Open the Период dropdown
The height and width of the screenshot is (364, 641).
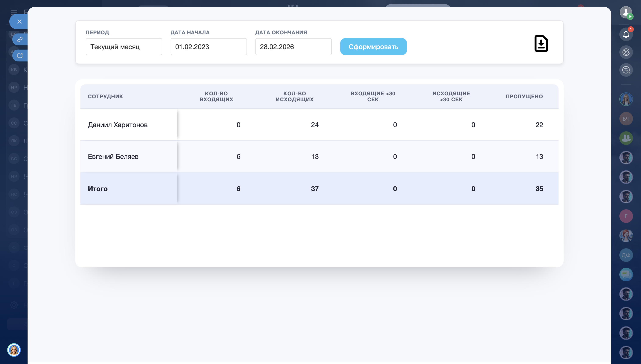[124, 47]
